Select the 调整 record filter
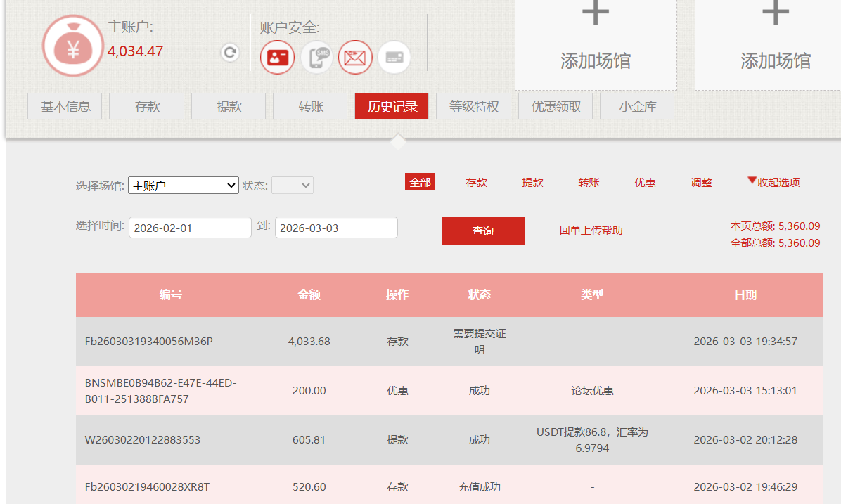This screenshot has height=504, width=841. [x=701, y=182]
